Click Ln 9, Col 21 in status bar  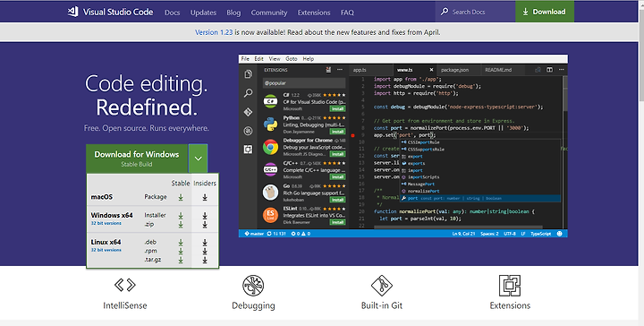[463, 234]
